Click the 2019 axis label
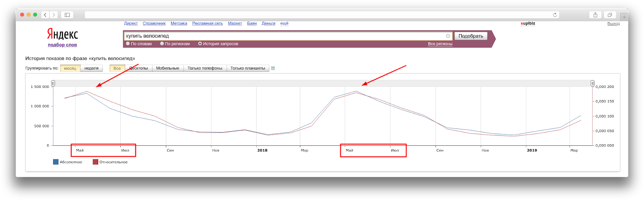Viewport: 644px width, 200px height. [532, 150]
